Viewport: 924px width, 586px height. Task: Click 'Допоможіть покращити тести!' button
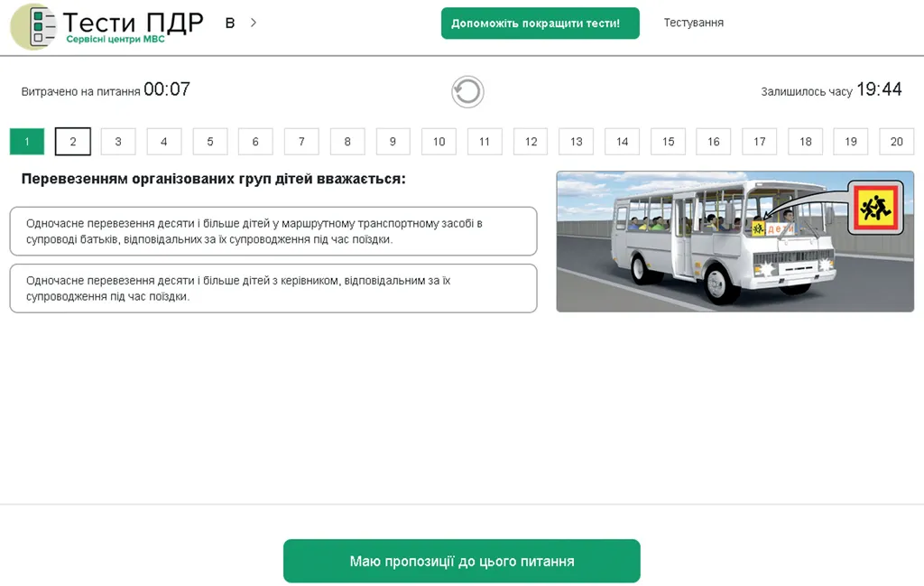(541, 23)
